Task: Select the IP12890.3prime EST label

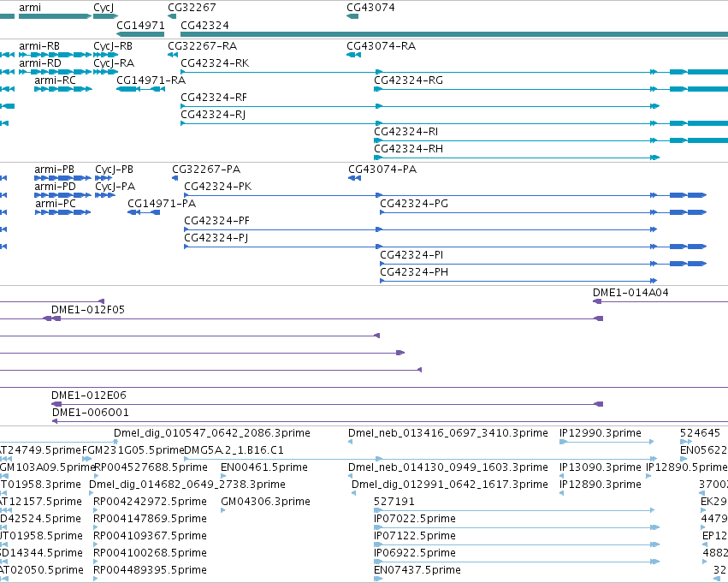Action: point(601,485)
